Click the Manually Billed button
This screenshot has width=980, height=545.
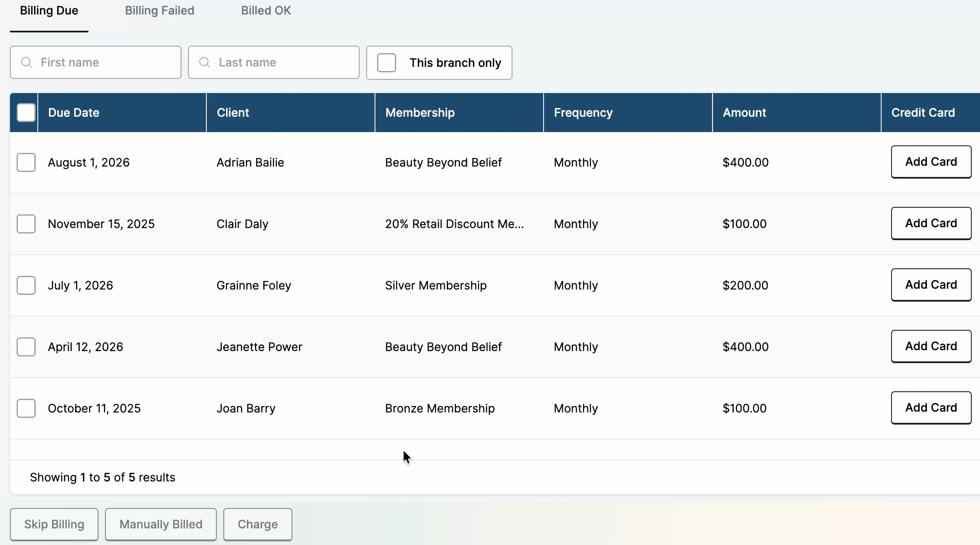click(161, 524)
